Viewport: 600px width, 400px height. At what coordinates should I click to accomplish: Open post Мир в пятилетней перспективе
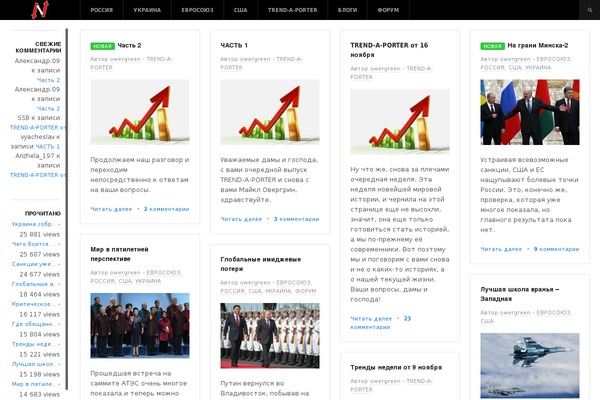tap(119, 254)
